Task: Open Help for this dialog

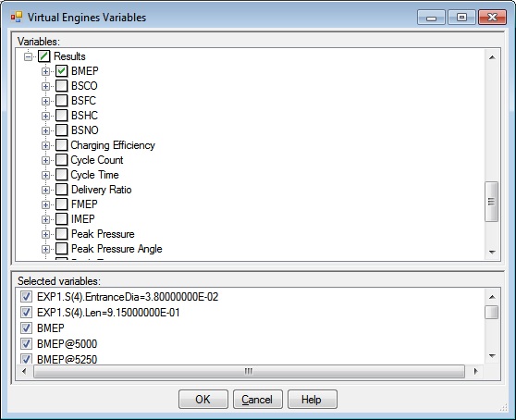Action: (x=312, y=400)
